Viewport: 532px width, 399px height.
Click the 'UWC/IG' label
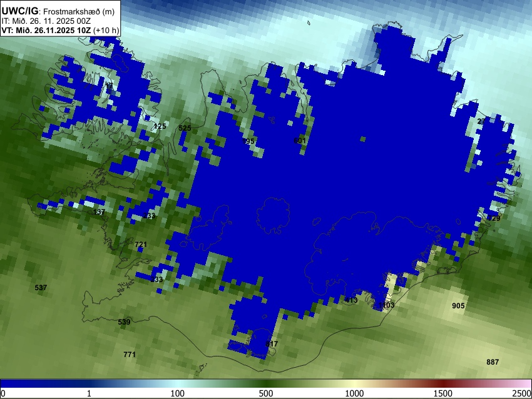click(19, 11)
